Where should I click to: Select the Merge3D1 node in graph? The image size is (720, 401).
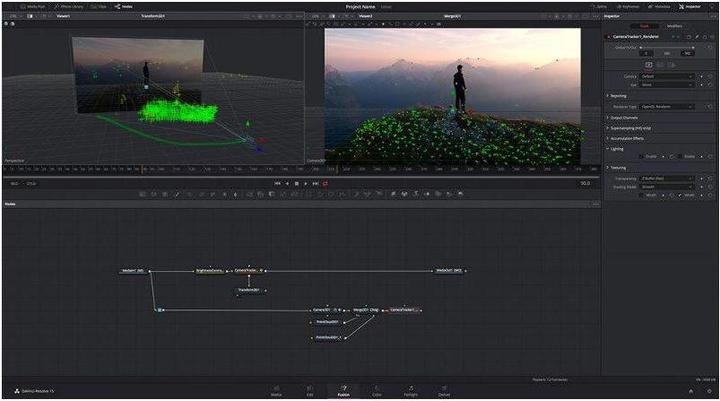[x=366, y=310]
